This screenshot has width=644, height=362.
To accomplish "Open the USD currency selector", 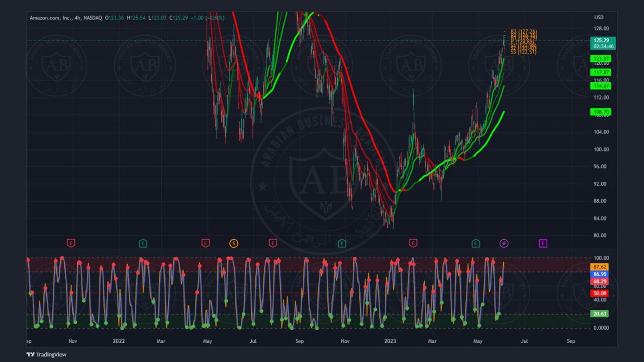I will click(x=599, y=18).
